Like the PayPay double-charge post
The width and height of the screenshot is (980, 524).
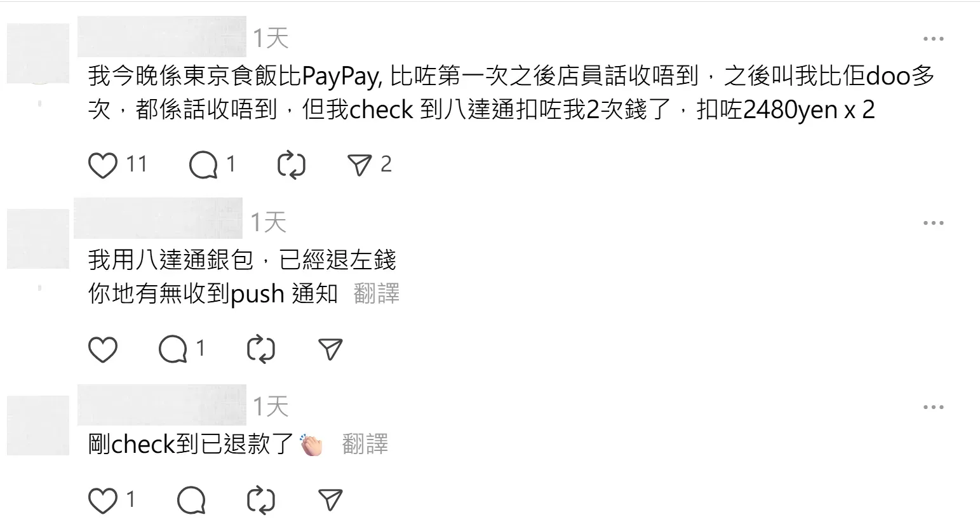tap(102, 165)
